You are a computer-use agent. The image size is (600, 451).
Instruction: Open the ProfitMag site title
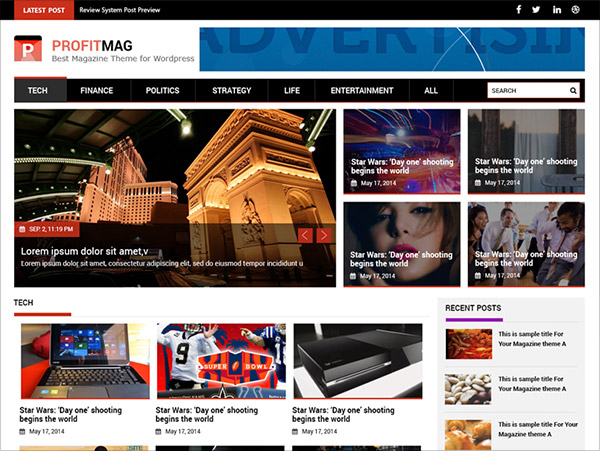[92, 46]
